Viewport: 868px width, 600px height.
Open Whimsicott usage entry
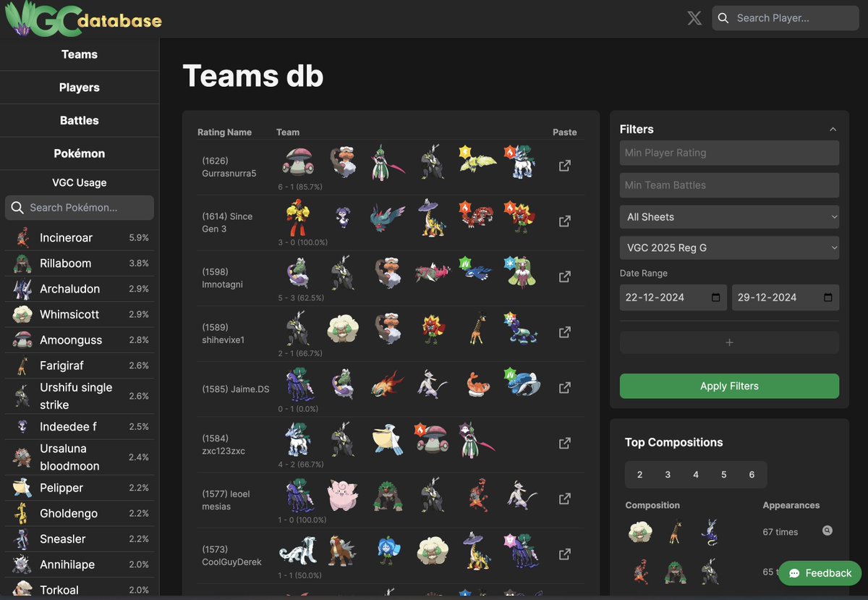tap(80, 315)
